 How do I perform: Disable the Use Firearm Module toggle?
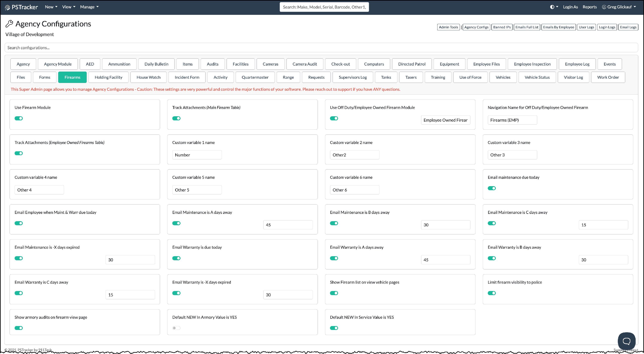tap(19, 118)
